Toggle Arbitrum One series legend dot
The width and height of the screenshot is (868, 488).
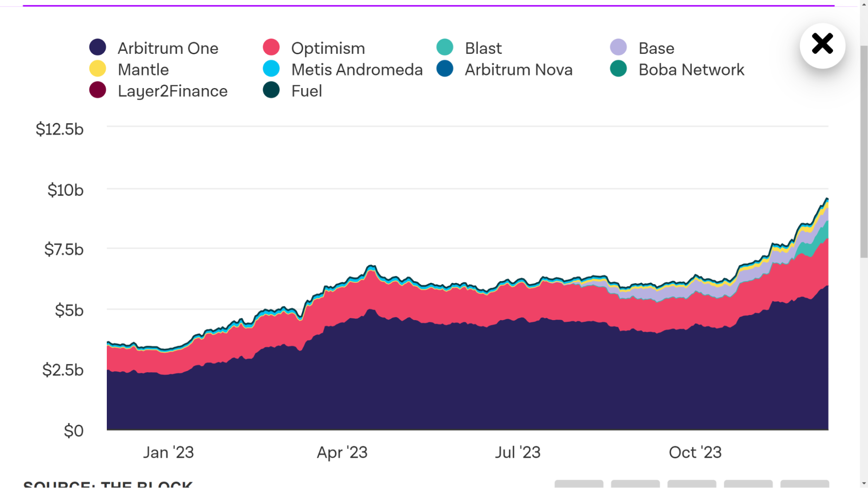coord(98,47)
